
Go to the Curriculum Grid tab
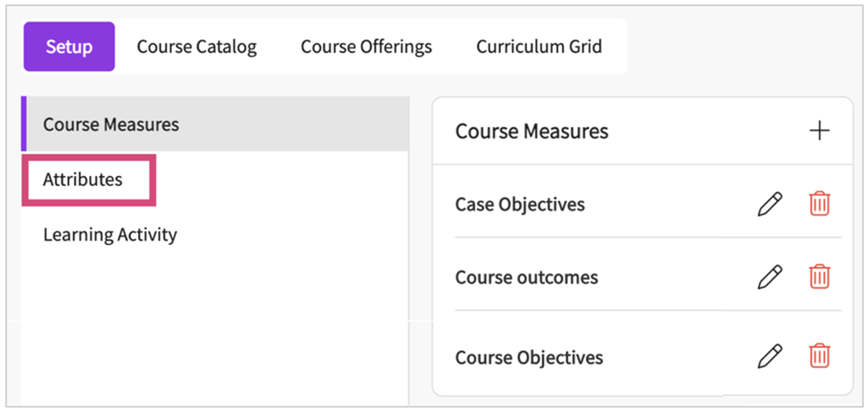[539, 46]
